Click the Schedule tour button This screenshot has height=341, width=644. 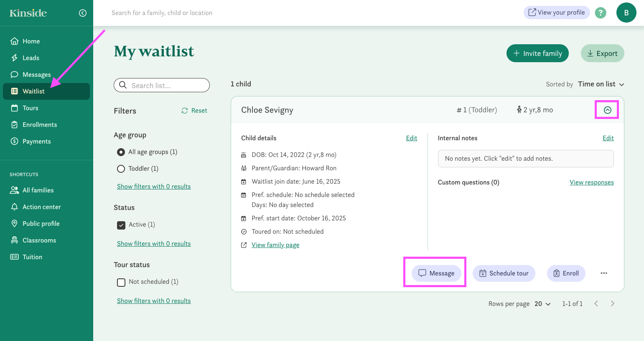pos(504,273)
